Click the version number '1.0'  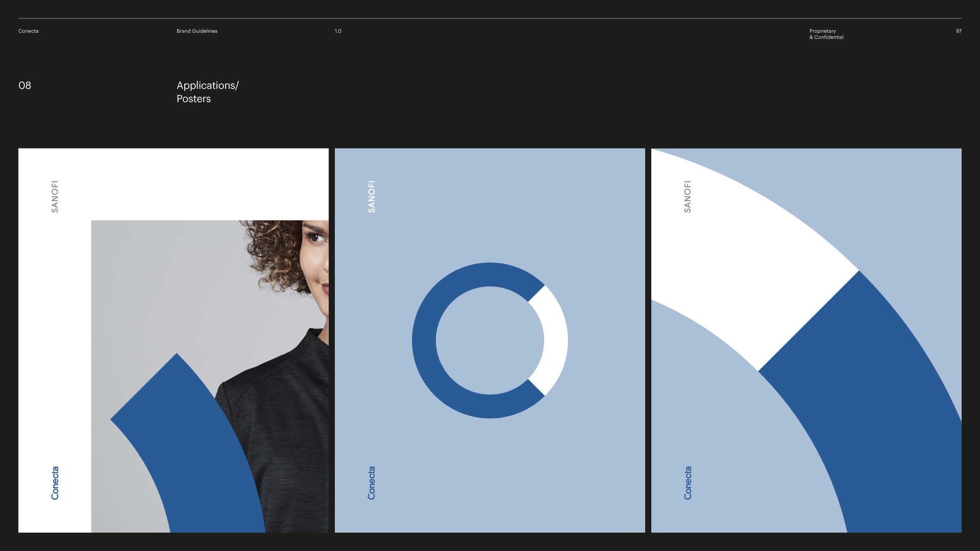click(338, 31)
